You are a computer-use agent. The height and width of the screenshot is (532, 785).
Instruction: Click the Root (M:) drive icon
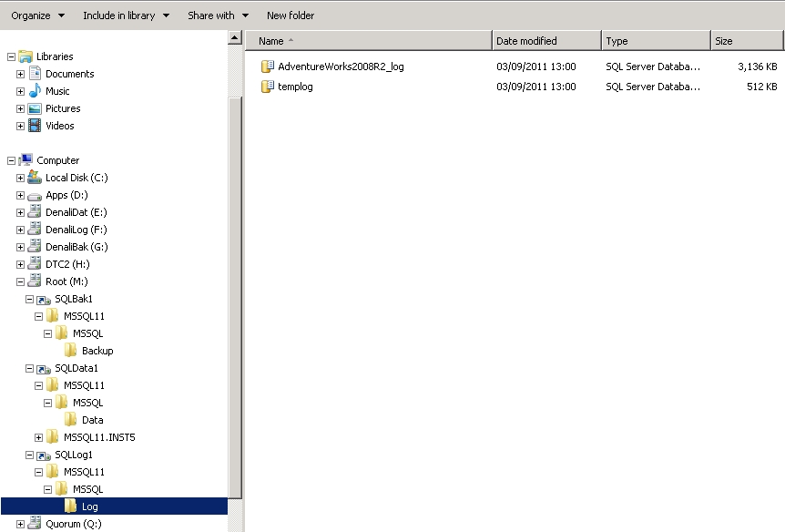(x=35, y=281)
